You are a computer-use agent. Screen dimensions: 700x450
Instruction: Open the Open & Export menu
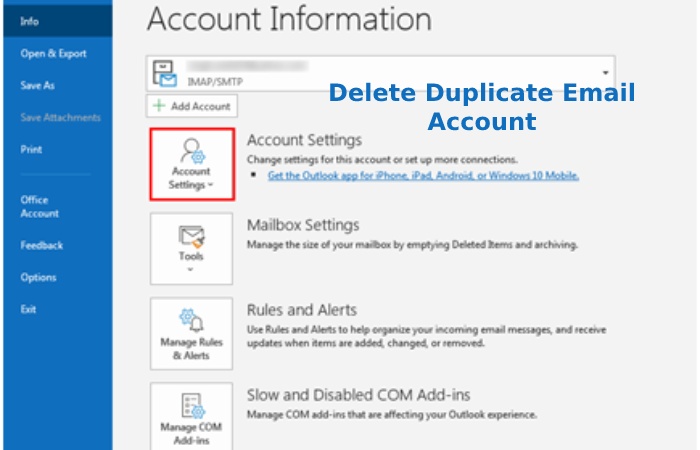tap(53, 54)
